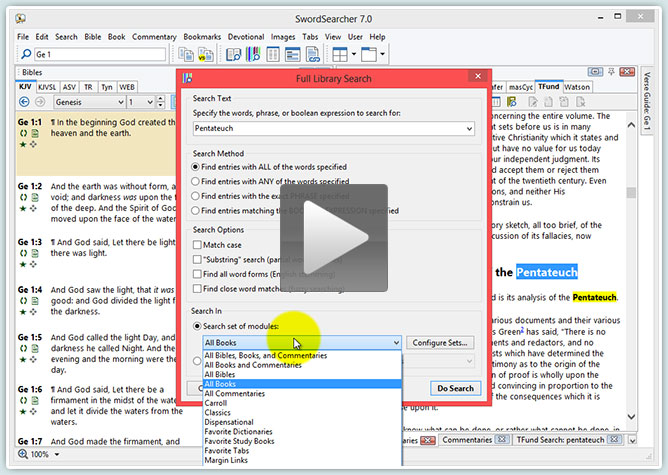Click the note icon under Ge 1:1

click(35, 133)
